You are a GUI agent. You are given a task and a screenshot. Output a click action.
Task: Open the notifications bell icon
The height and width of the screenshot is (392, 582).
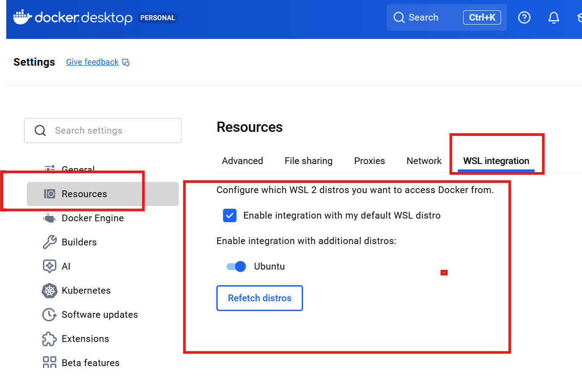tap(554, 17)
